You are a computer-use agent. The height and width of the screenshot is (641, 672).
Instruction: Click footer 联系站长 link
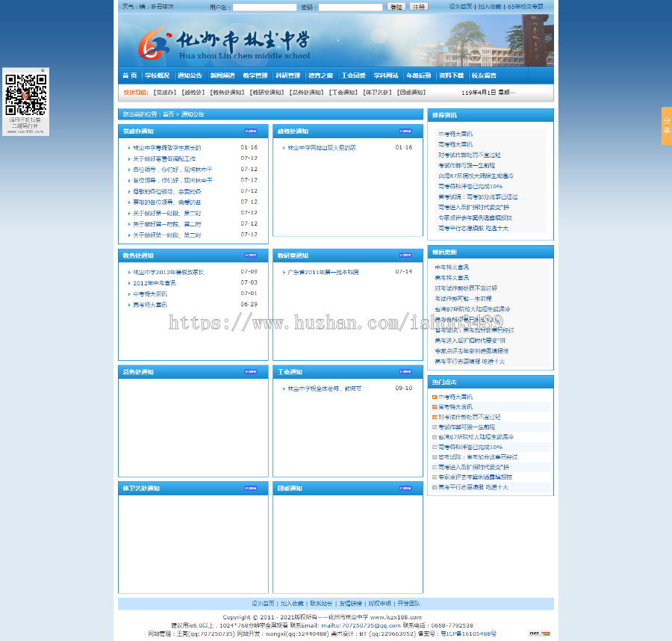[321, 603]
